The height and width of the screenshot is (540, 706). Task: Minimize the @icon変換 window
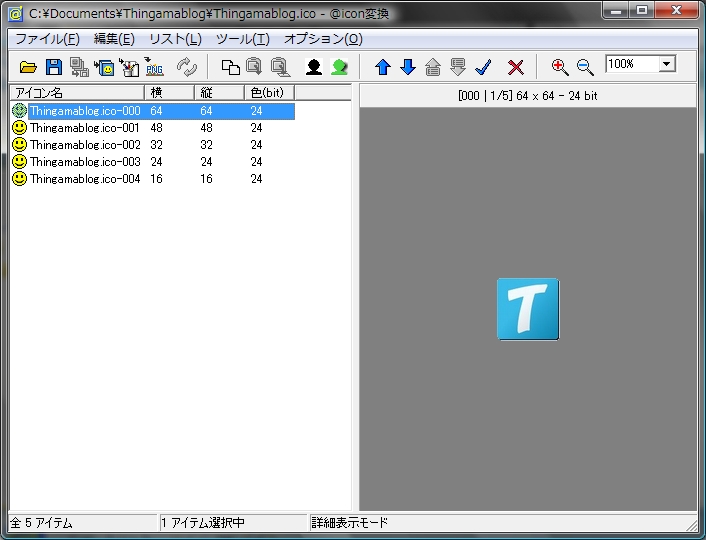click(616, 11)
